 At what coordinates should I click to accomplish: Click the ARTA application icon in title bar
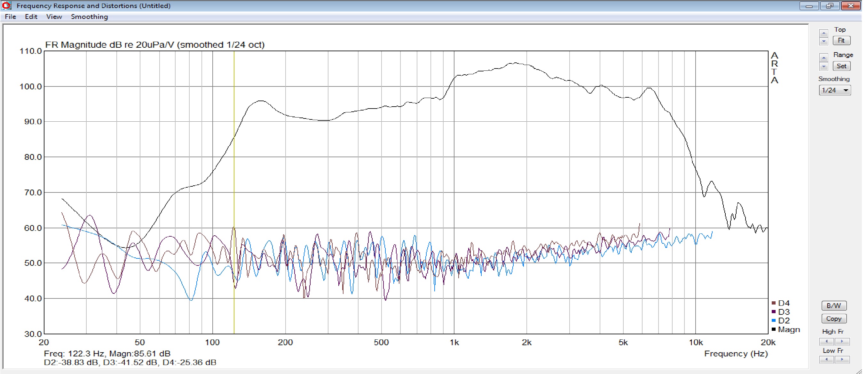pyautogui.click(x=7, y=6)
